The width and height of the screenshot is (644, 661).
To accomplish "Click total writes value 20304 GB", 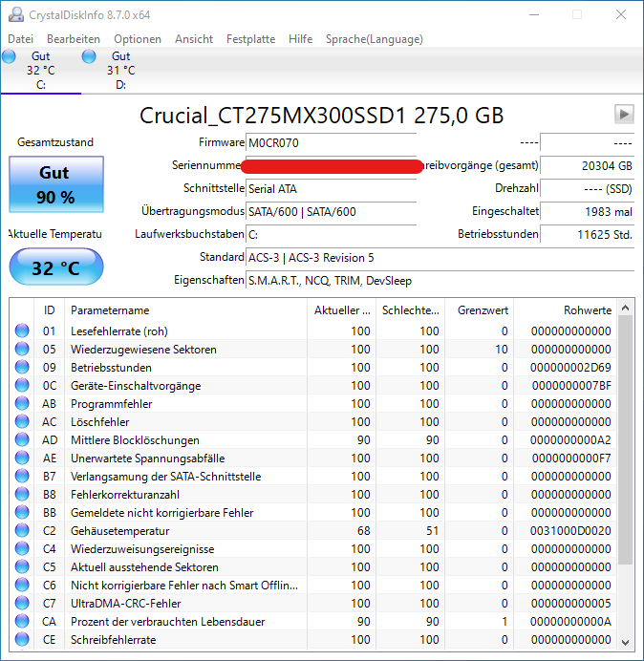I will [x=587, y=165].
